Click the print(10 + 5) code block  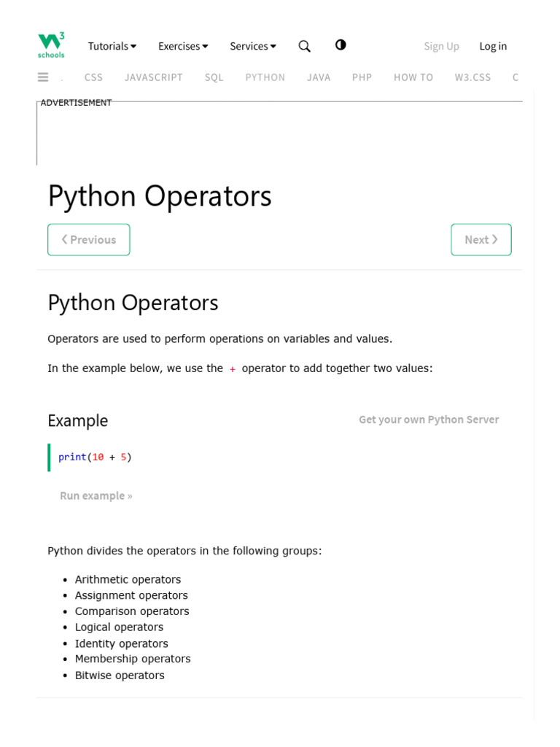tap(95, 457)
